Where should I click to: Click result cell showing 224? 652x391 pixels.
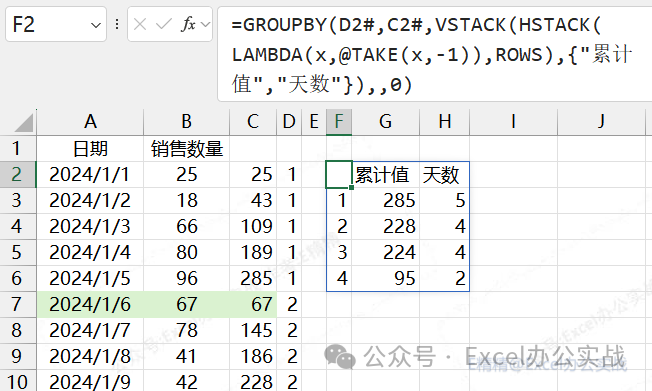[385, 252]
